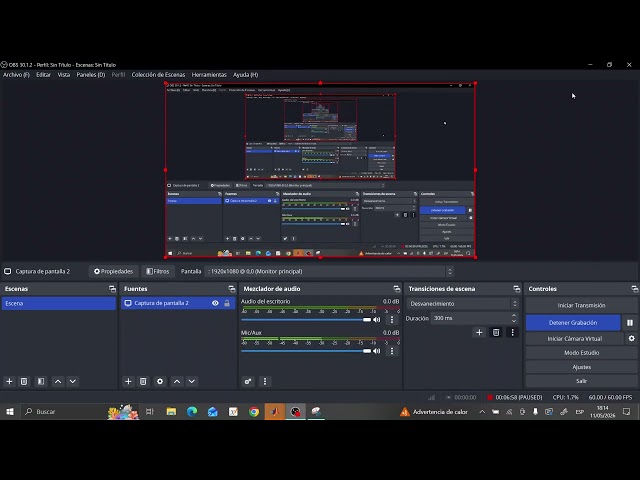640x480 pixels.
Task: Pause recording with the pause icon
Action: tap(630, 322)
